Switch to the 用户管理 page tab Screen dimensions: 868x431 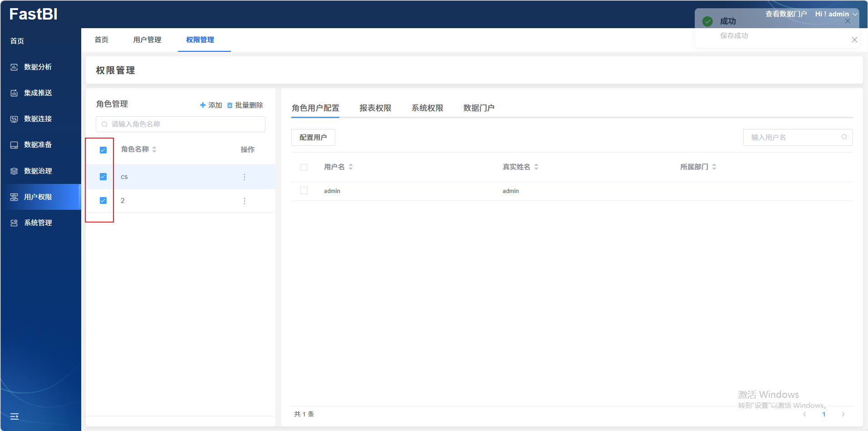[x=147, y=40]
